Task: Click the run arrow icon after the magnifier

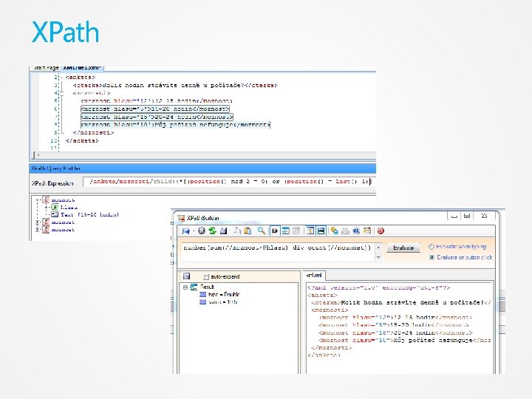Action: [x=274, y=231]
